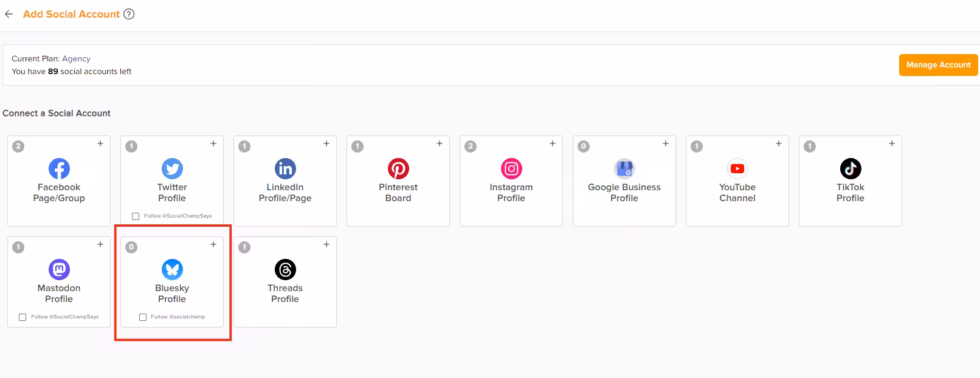Click the Mastodon Profile label

[x=59, y=294]
